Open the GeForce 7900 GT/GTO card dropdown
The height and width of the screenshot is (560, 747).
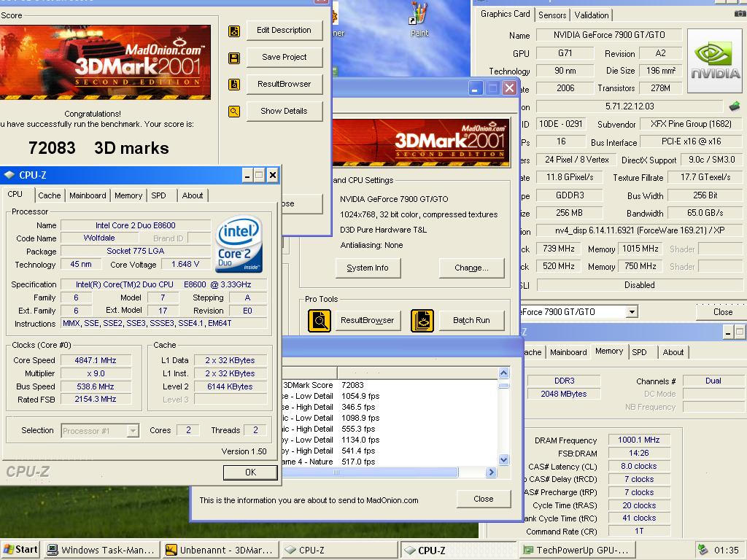coord(632,312)
